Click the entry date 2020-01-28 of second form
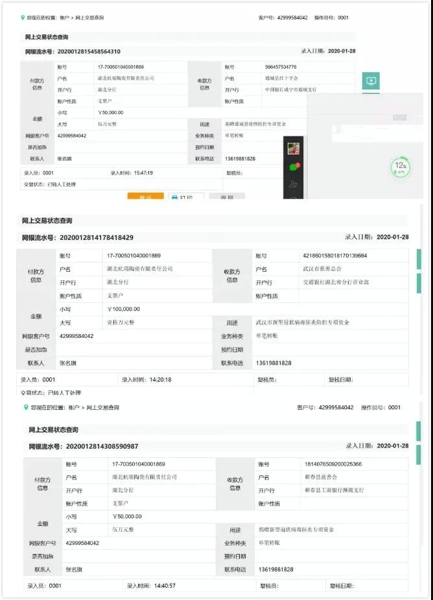The width and height of the screenshot is (433, 600). [x=392, y=237]
